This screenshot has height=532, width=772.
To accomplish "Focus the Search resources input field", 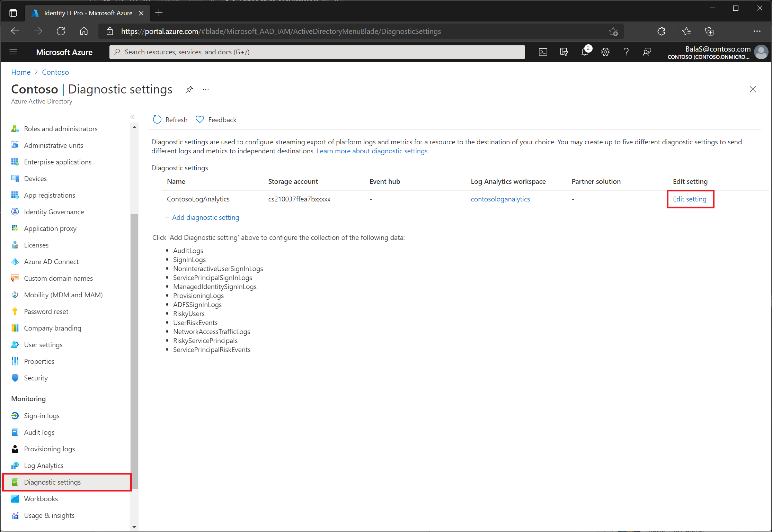I will 317,52.
